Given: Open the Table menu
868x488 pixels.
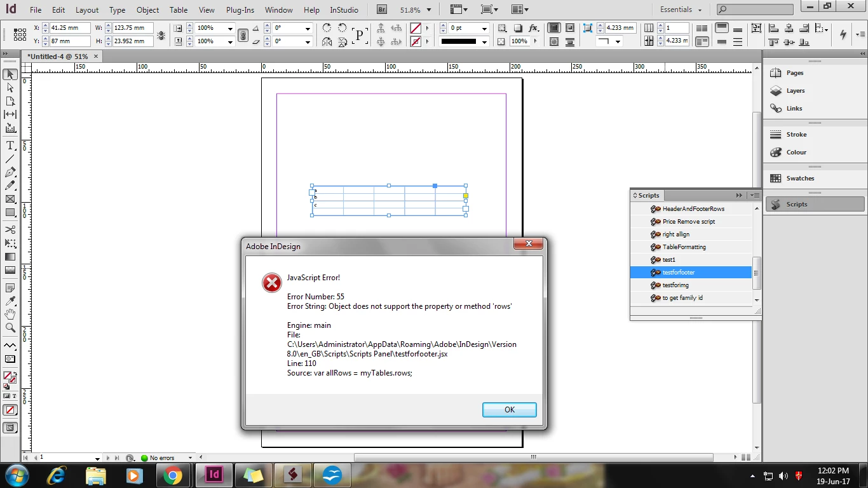Looking at the screenshot, I should tap(179, 10).
